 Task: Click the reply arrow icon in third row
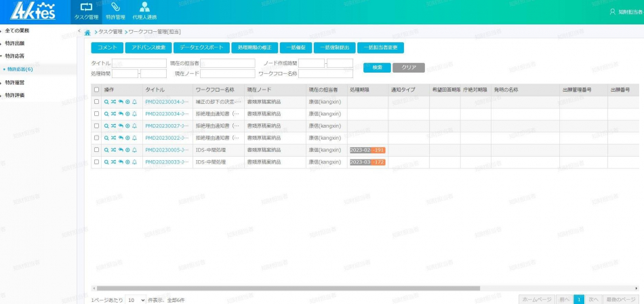pyautogui.click(x=121, y=126)
